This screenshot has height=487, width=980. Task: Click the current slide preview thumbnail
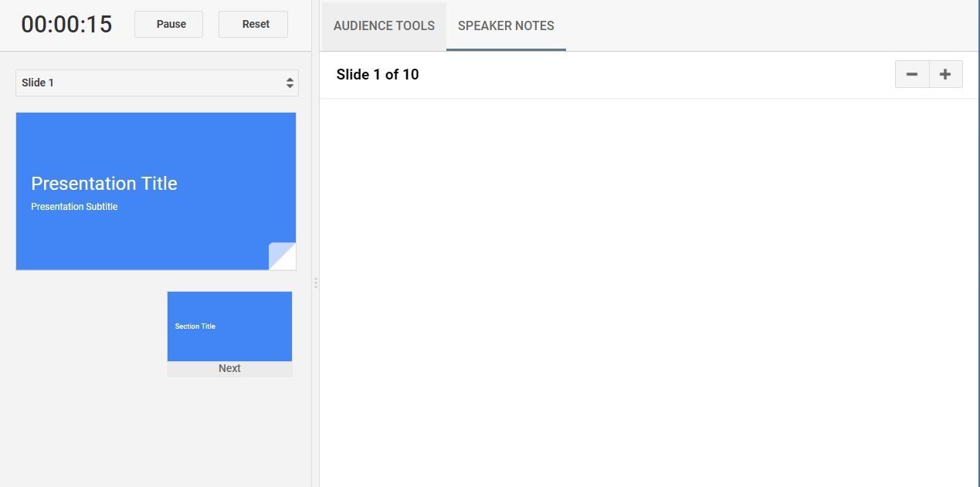coord(156,154)
